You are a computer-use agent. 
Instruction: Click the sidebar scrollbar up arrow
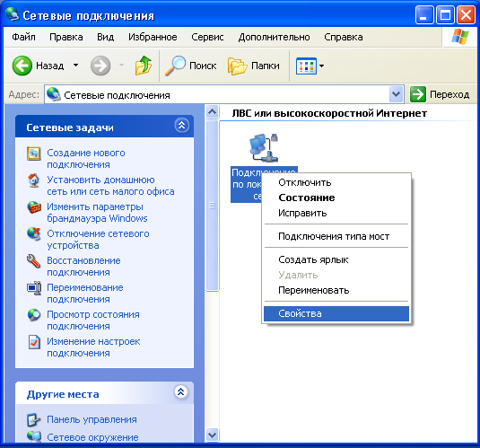[212, 112]
